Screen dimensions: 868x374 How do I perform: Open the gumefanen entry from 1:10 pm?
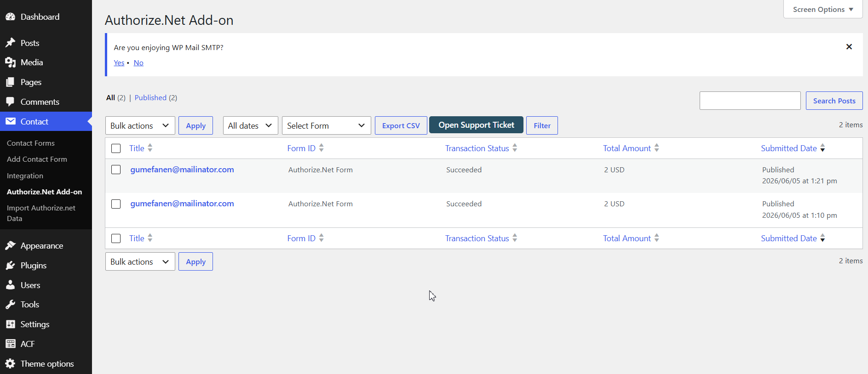click(182, 204)
